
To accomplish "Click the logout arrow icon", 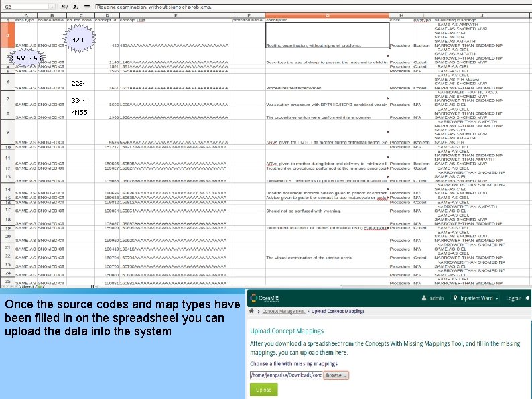I will coord(527,298).
